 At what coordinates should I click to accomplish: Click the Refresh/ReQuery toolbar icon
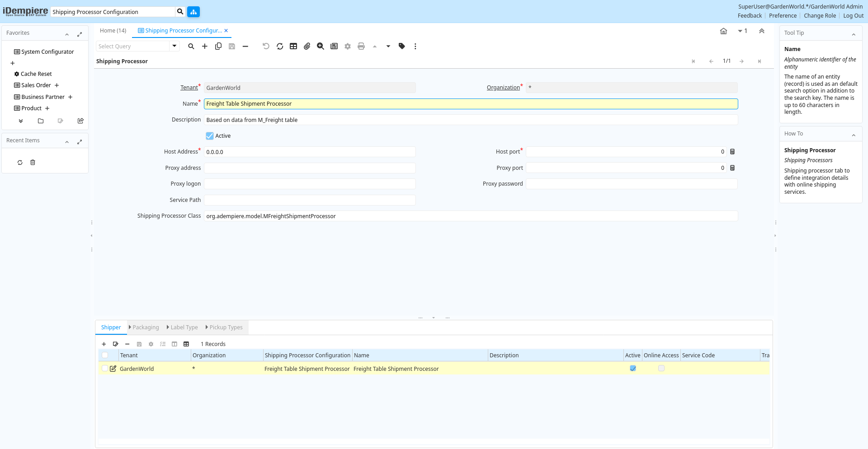[x=280, y=47]
